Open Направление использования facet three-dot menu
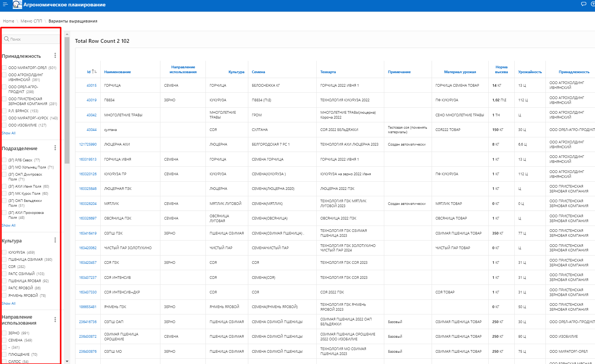This screenshot has height=364, width=595. pos(55,320)
